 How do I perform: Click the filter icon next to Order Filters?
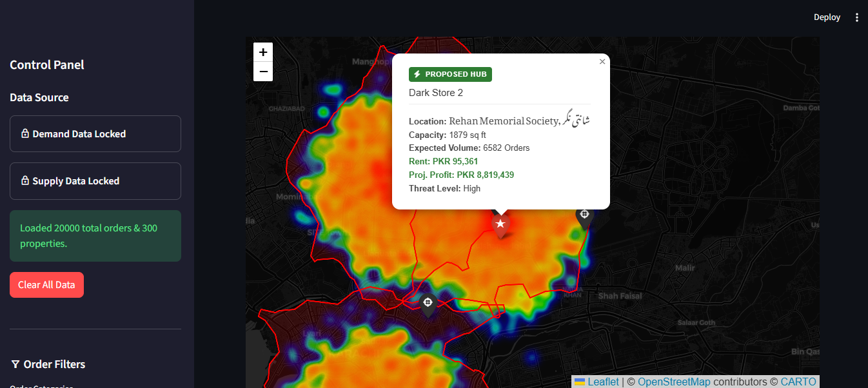coord(15,364)
